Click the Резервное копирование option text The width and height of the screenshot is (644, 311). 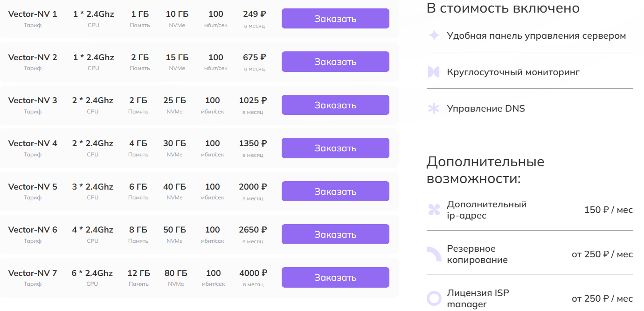(477, 254)
